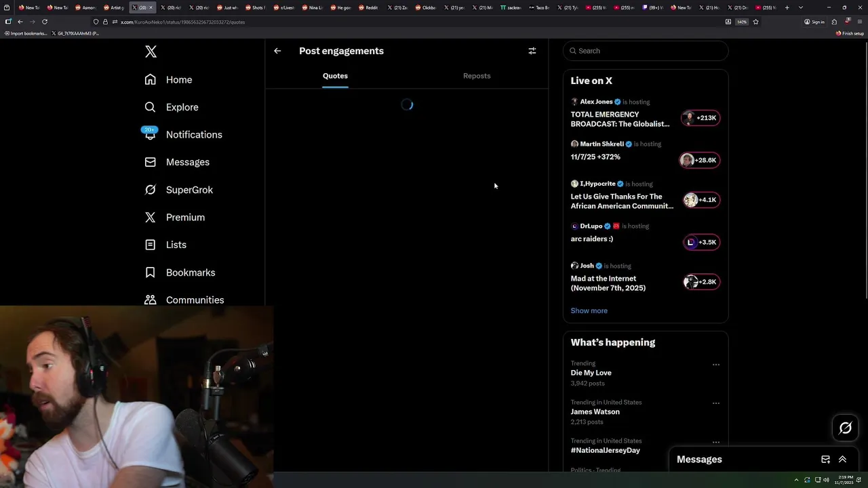Open the browser extensions icon
This screenshot has width=868, height=488.
click(834, 22)
